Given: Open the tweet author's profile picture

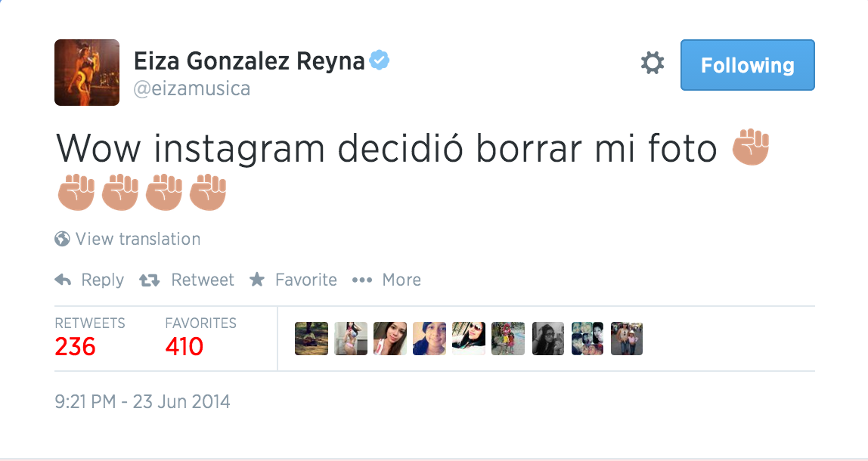Looking at the screenshot, I should [87, 73].
